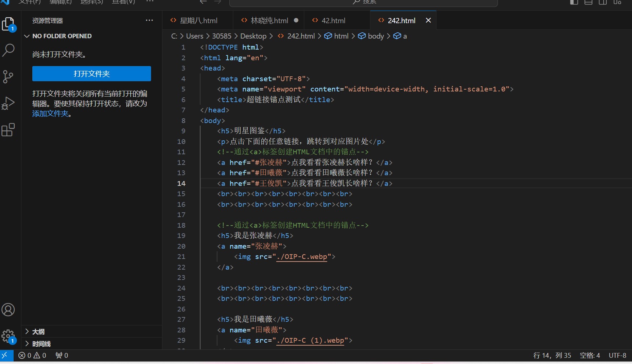Click the name="张凌赫" anchor on line 20
Image resolution: width=632 pixels, height=364 pixels.
pos(256,246)
